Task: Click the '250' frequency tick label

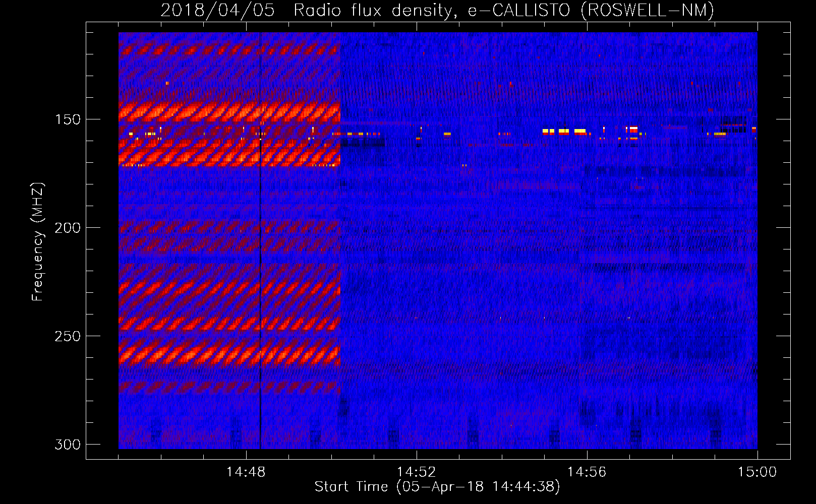Action: 68,336
